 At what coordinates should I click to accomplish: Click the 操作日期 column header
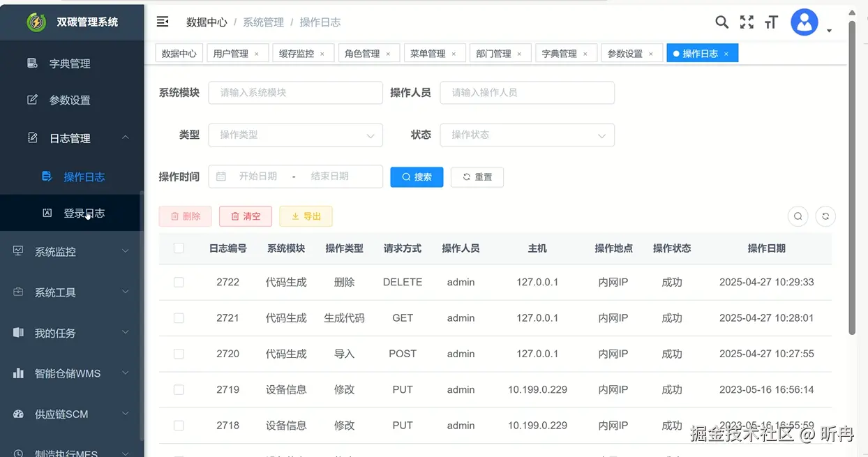point(766,248)
